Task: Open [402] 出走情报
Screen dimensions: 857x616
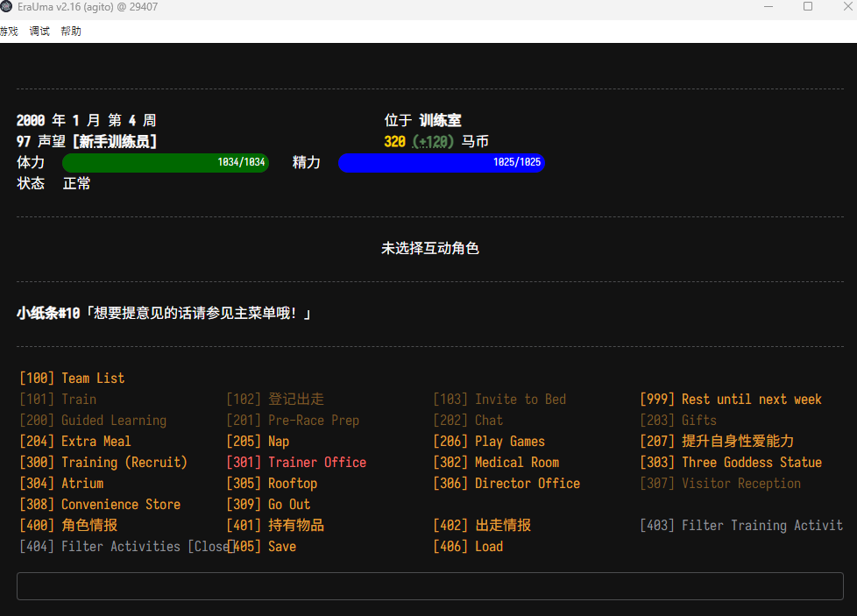Action: (x=482, y=526)
